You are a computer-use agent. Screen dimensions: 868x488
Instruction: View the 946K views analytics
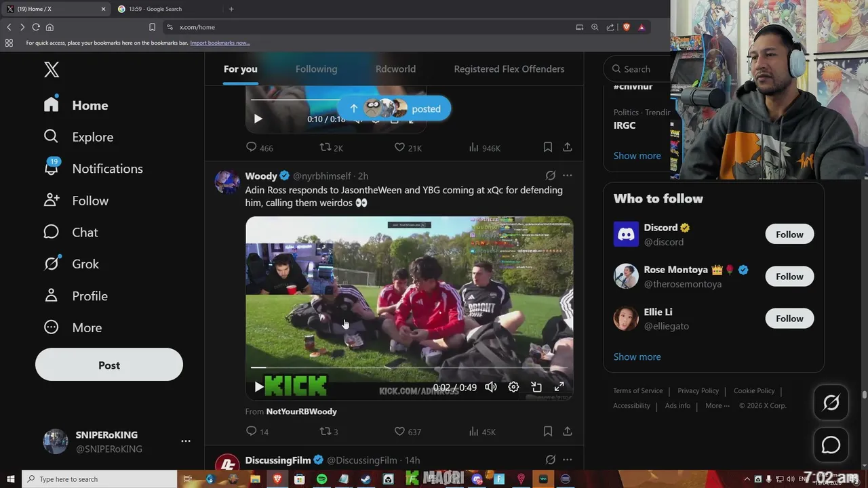tap(485, 147)
